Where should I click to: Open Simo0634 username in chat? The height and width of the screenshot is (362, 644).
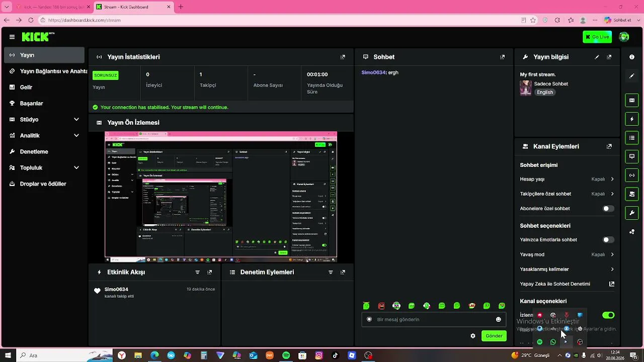[373, 73]
